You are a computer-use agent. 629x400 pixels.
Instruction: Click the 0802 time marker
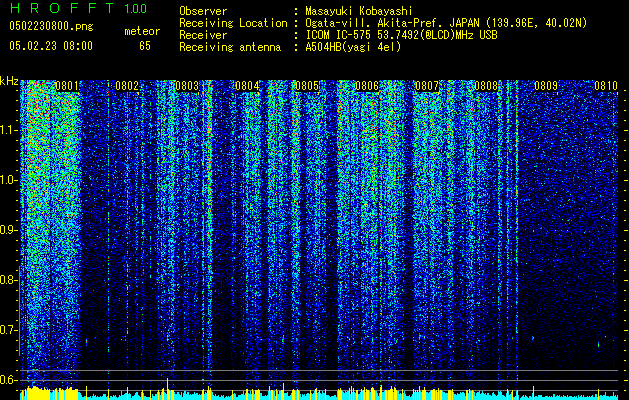tap(127, 86)
